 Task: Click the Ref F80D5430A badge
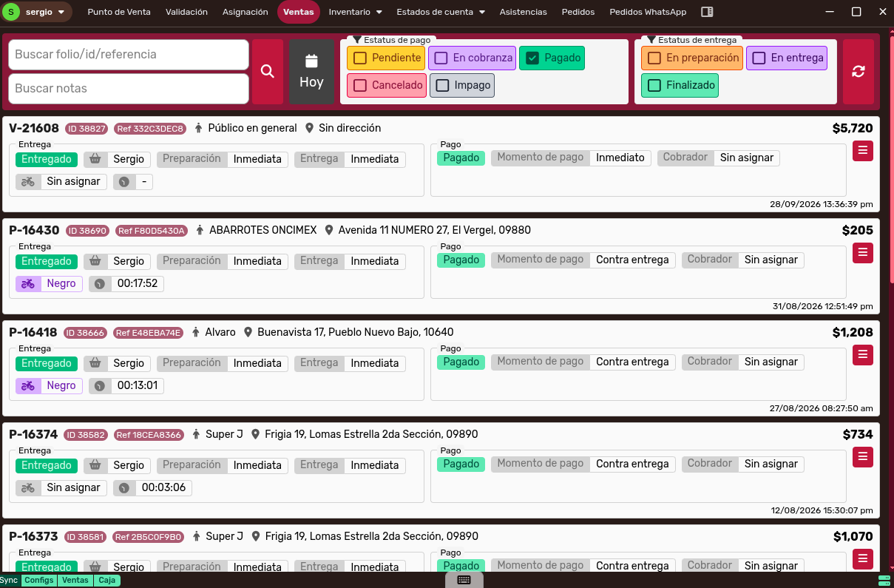[152, 231]
